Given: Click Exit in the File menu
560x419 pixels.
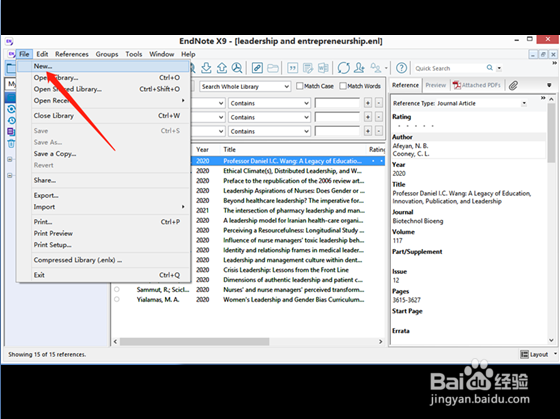Looking at the screenshot, I should click(x=104, y=275).
